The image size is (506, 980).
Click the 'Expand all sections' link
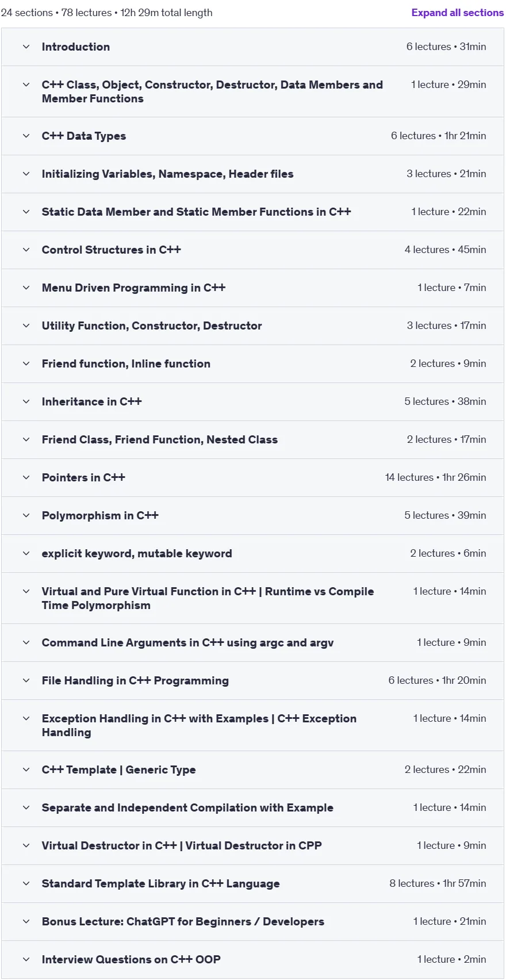point(457,13)
